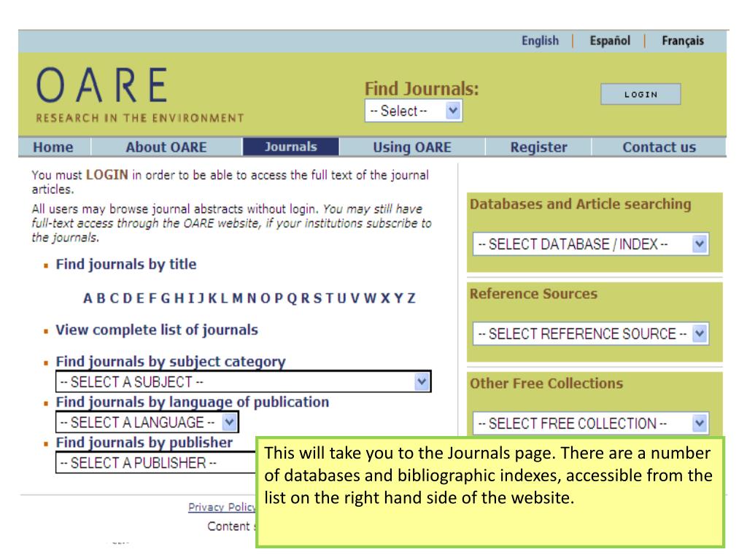Click the LOGIN link in the notice text
Viewport: 747px width, 560px height.
click(107, 175)
